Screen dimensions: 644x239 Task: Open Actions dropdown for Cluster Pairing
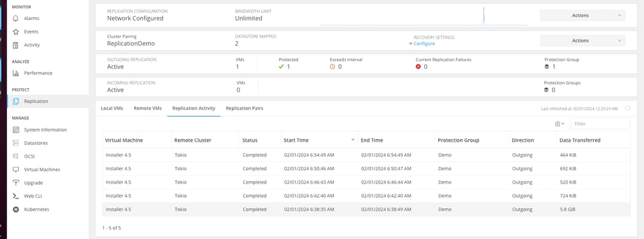pos(582,41)
